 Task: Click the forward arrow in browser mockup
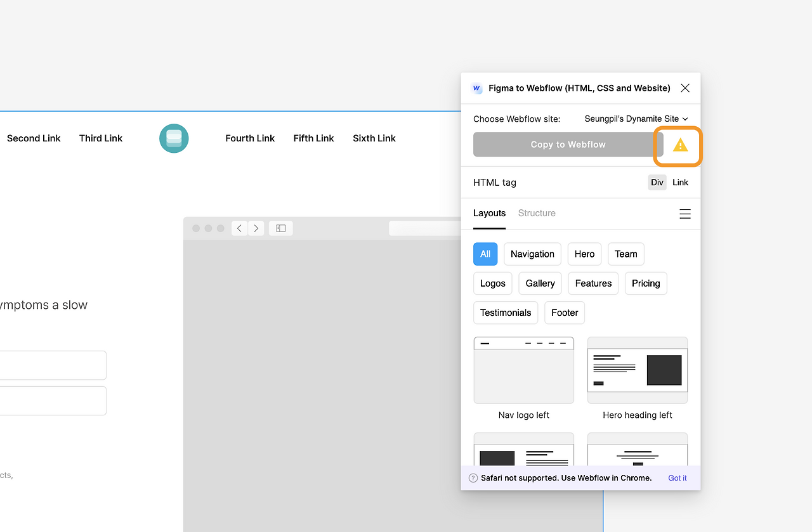pos(256,228)
